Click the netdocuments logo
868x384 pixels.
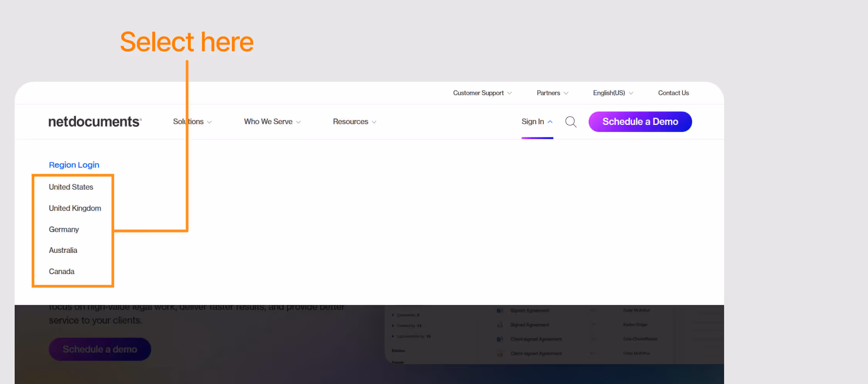tap(95, 121)
